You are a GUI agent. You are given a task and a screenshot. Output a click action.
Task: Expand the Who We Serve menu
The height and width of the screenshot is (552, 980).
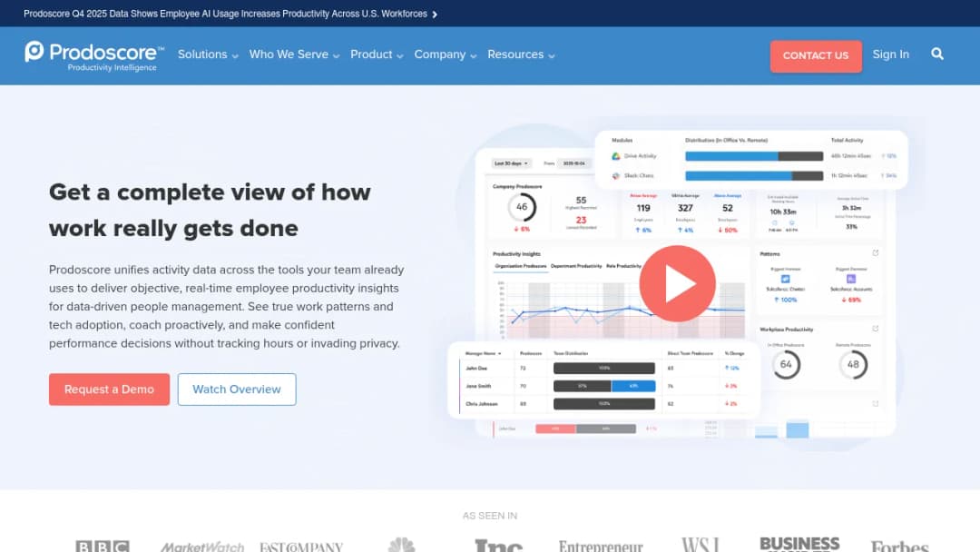point(294,54)
